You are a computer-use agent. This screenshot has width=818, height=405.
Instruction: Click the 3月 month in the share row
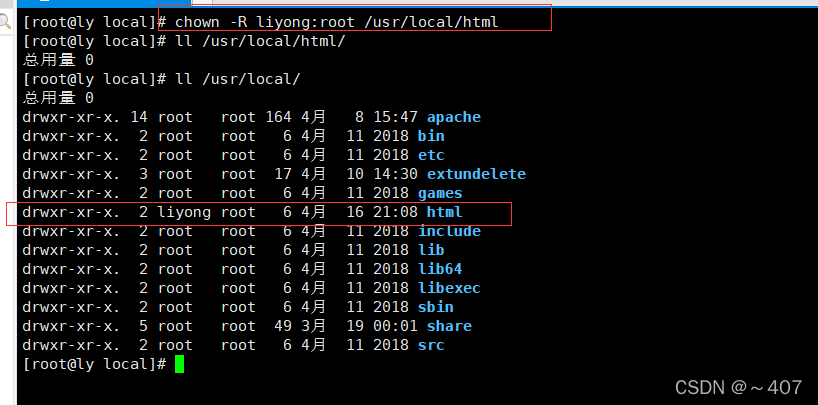coord(313,326)
